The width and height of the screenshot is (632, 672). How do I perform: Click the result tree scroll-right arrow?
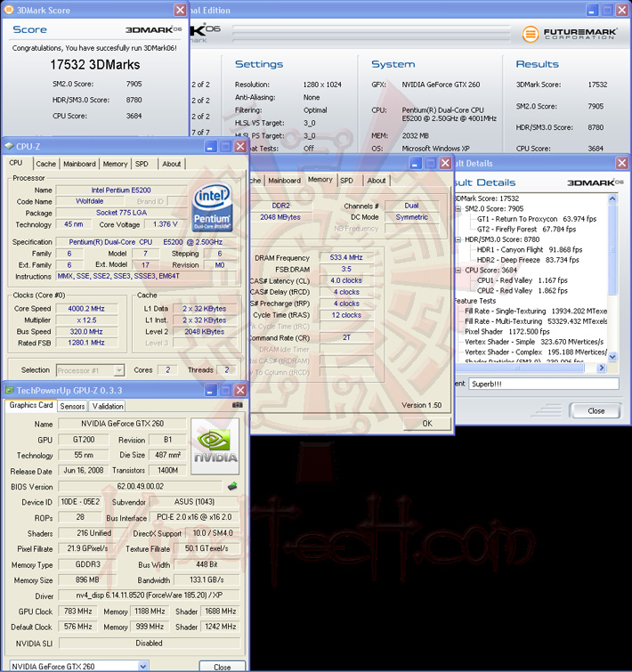click(601, 368)
